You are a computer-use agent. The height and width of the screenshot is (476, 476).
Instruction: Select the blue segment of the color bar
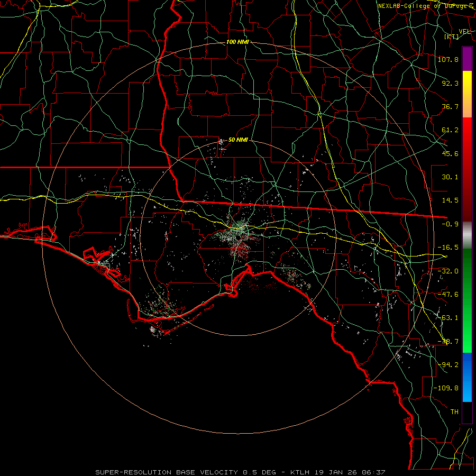(467, 377)
